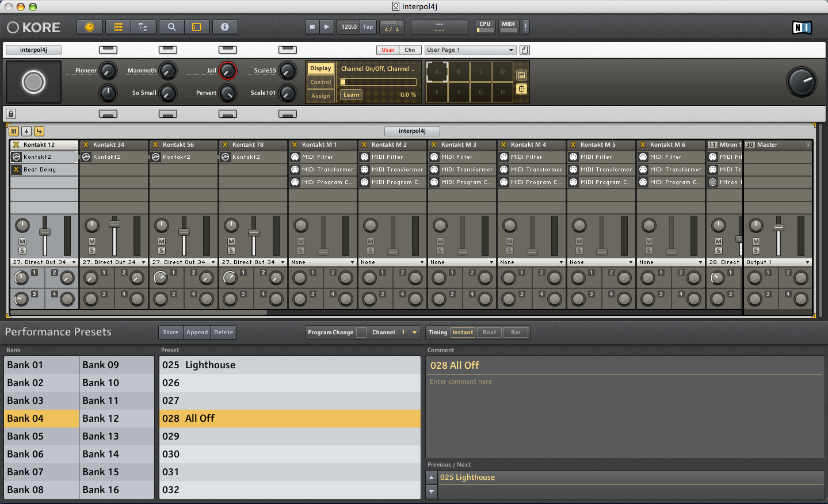Show the hierarchy tree view icon
This screenshot has height=504, width=828.
tap(143, 27)
